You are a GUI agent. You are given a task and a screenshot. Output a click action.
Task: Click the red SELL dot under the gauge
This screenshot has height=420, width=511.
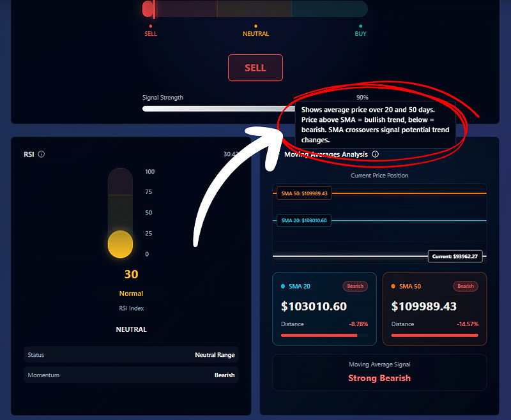point(151,26)
